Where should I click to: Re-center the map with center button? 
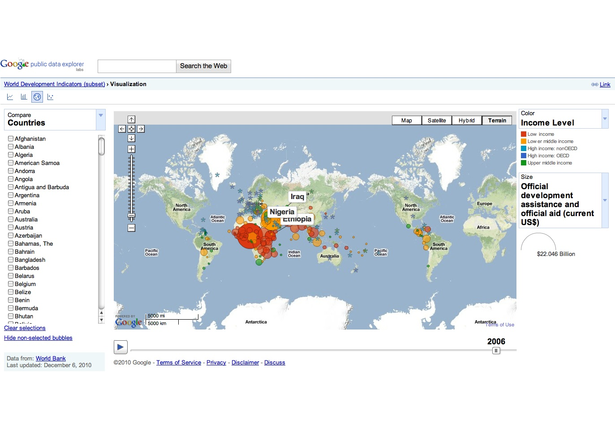[x=131, y=129]
